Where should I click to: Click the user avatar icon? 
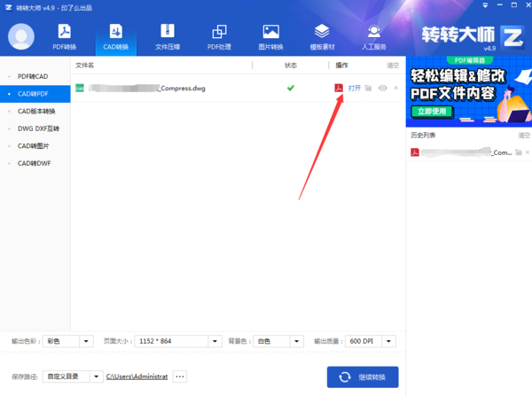(x=21, y=36)
